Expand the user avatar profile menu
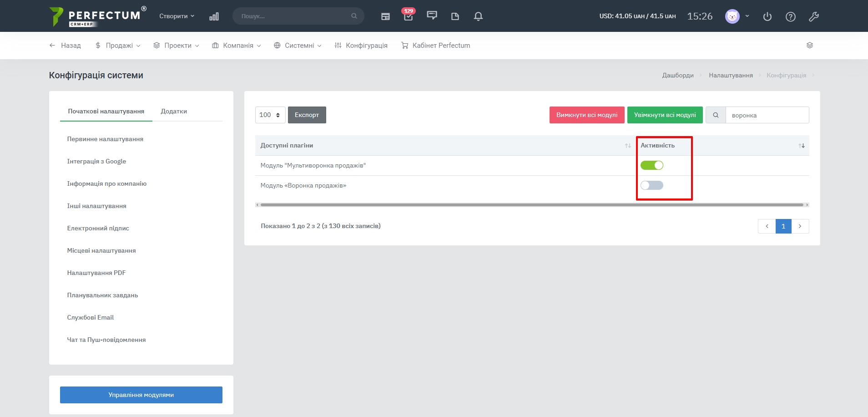The image size is (868, 417). pos(737,16)
